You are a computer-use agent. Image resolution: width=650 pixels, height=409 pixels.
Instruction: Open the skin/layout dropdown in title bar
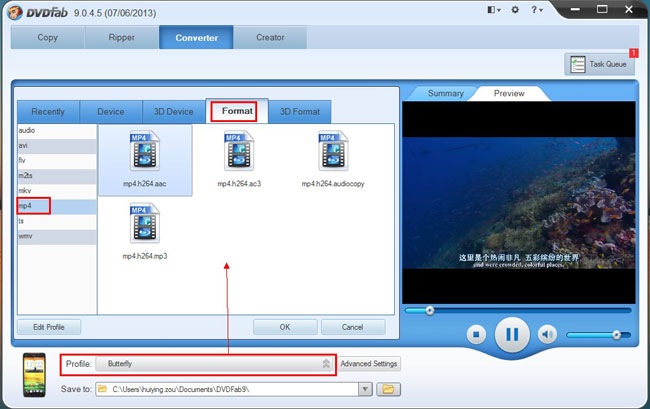(x=493, y=10)
